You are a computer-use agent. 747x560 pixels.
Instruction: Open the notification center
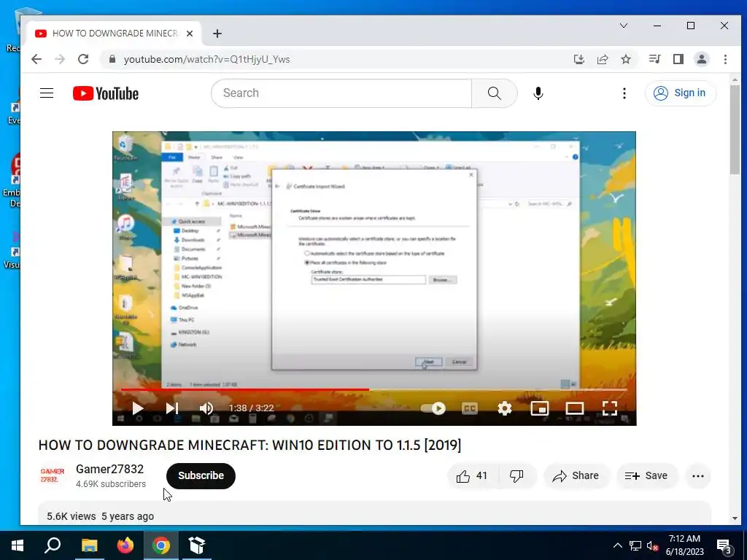tap(724, 546)
